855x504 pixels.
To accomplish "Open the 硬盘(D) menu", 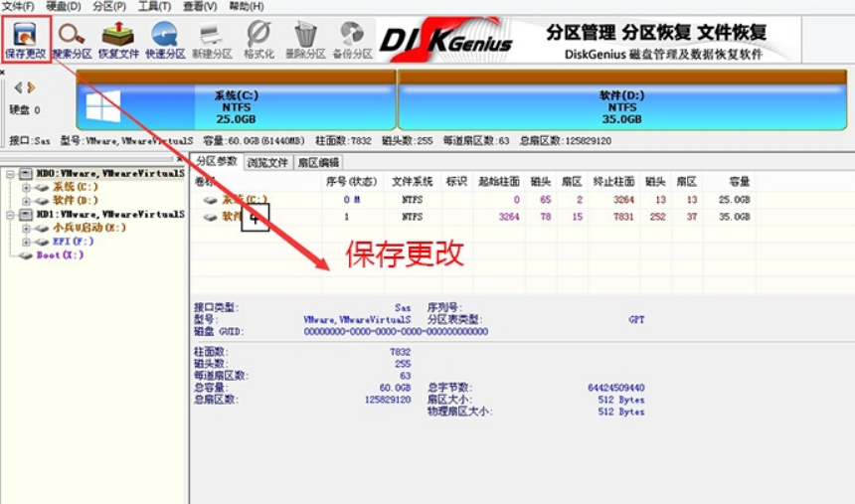I will point(64,7).
